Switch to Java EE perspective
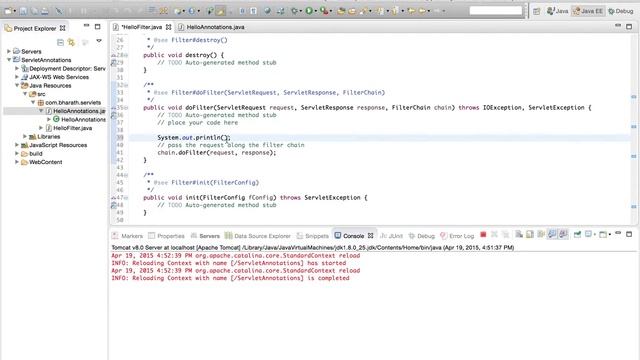This screenshot has height=360, width=640. pos(588,11)
